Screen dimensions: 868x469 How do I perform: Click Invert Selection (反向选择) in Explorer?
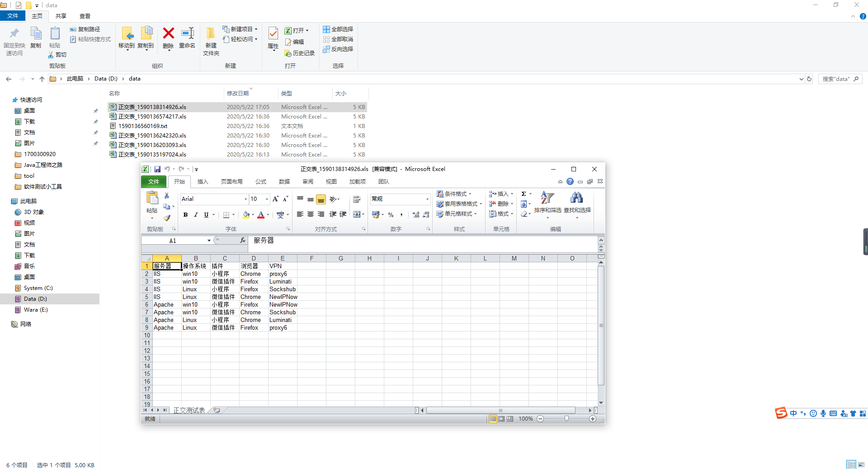tap(338, 49)
